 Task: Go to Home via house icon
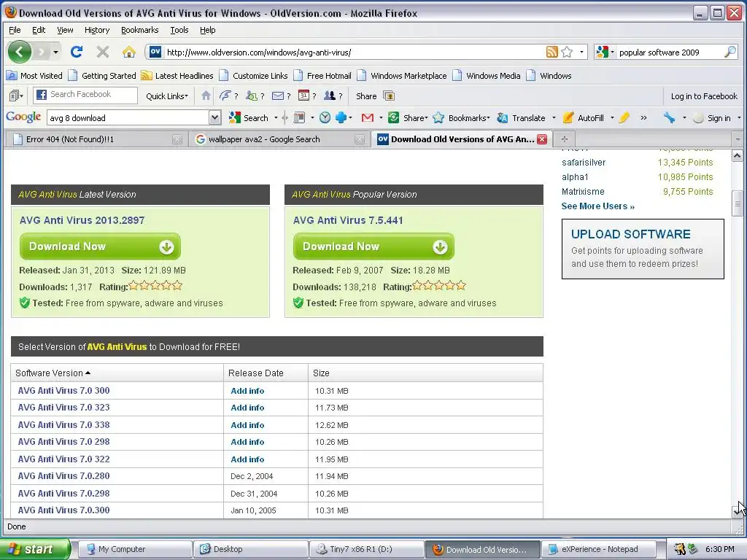(128, 52)
